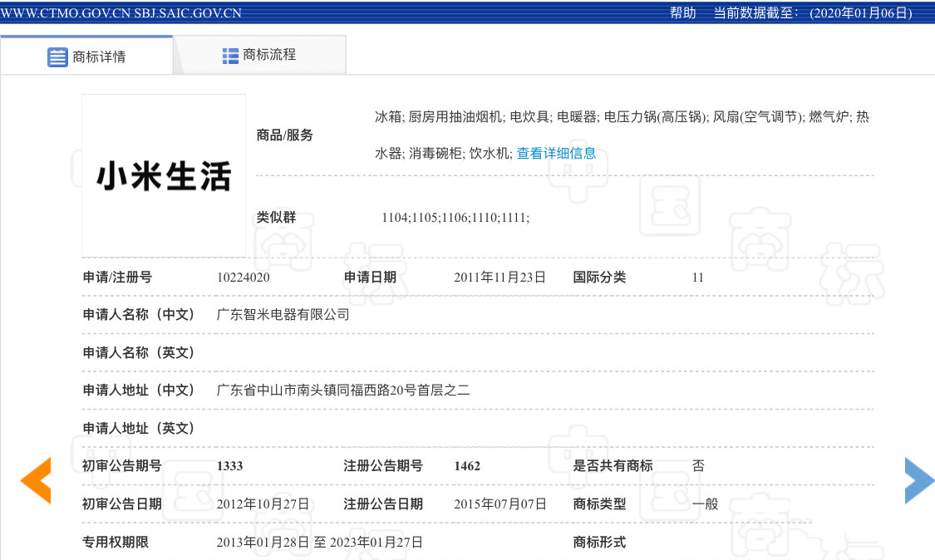Image resolution: width=935 pixels, height=560 pixels.
Task: Select registration announcement issue 1462
Action: point(467,466)
